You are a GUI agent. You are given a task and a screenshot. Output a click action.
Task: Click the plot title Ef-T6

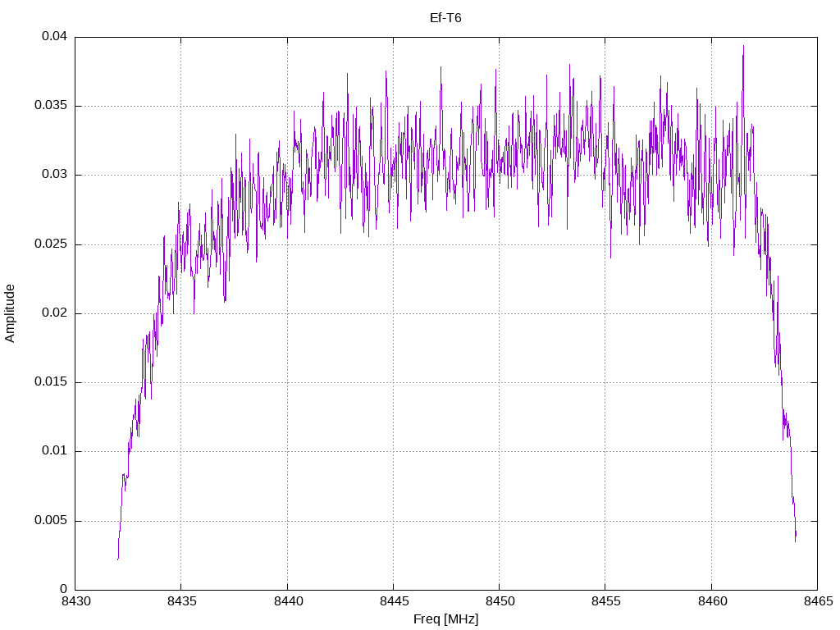(445, 18)
